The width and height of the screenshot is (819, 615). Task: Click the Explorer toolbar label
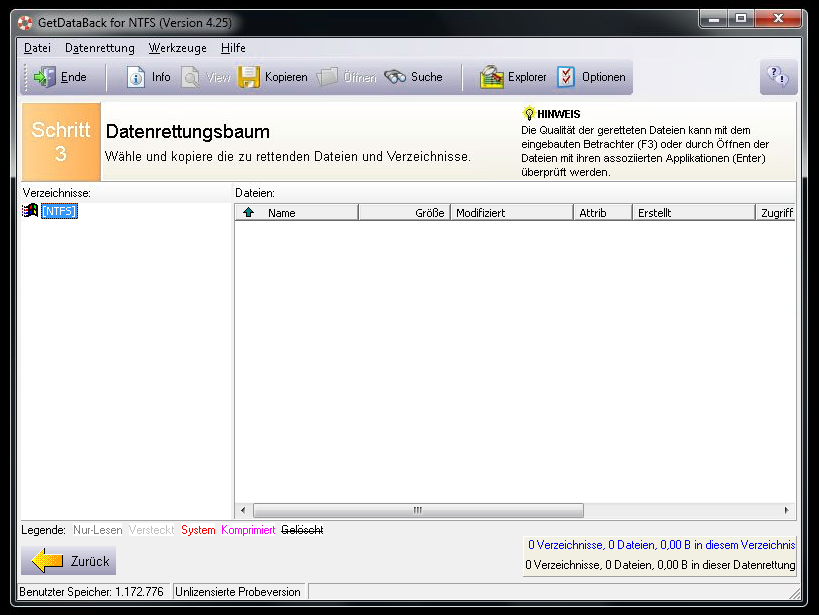click(527, 77)
